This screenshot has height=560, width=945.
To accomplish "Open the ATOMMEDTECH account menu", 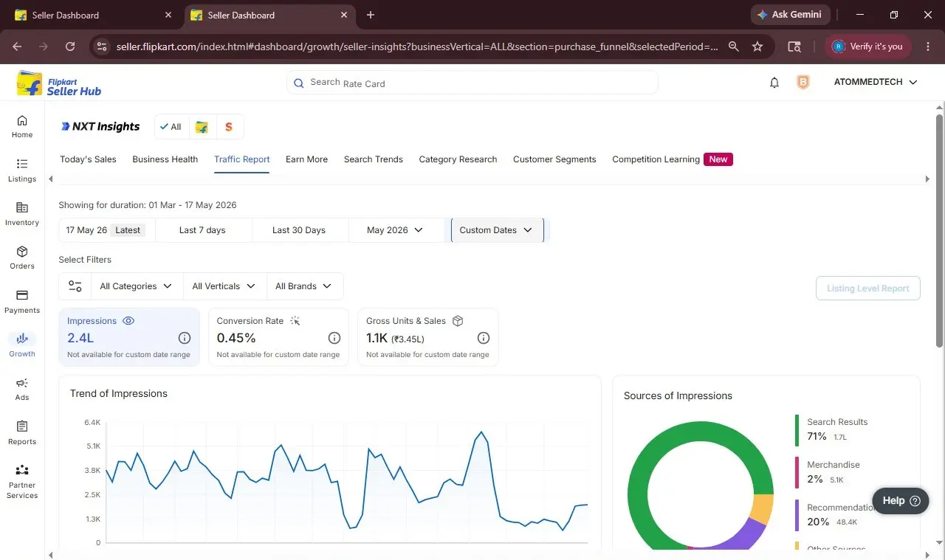I will 876,83.
